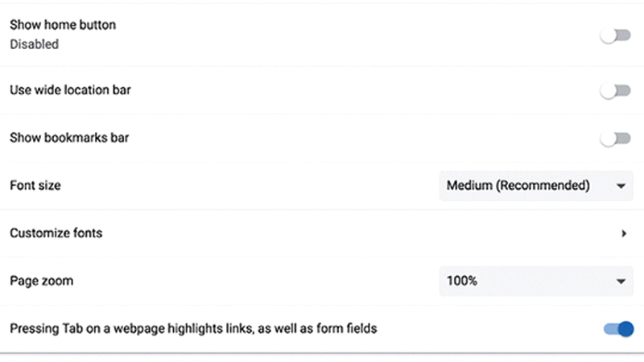Viewport: 644px width, 362px height.
Task: Select the "Use wide location bar" label
Action: click(x=70, y=90)
